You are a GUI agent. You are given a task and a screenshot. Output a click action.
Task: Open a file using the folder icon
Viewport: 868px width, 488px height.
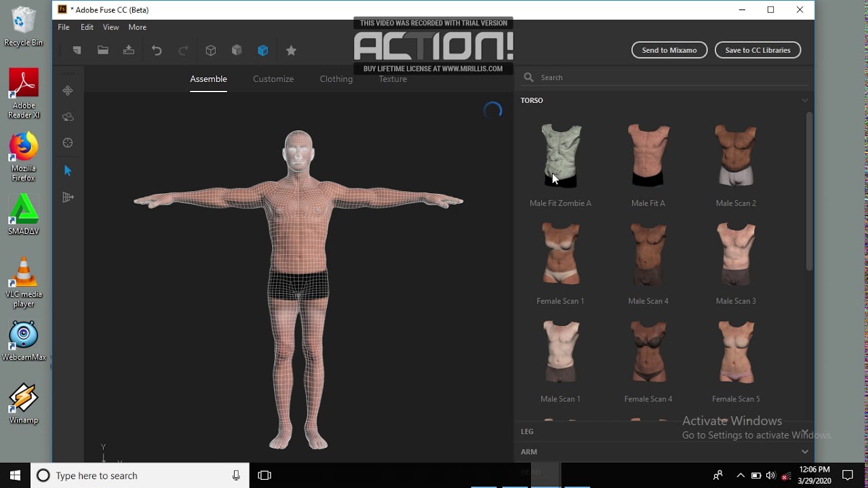pos(103,50)
